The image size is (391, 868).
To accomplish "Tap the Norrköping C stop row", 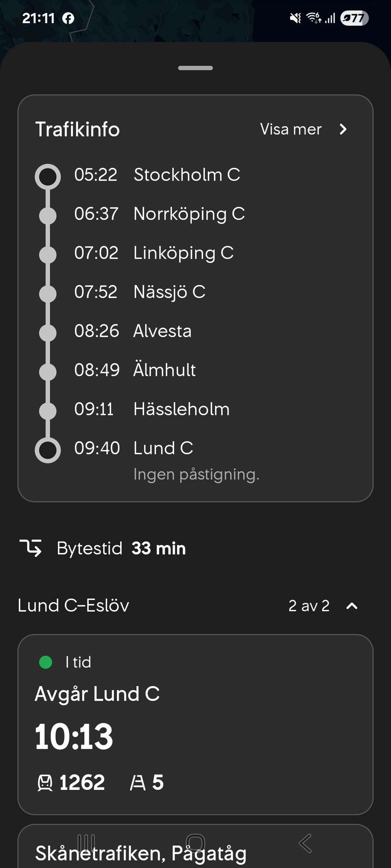I will pos(189,214).
